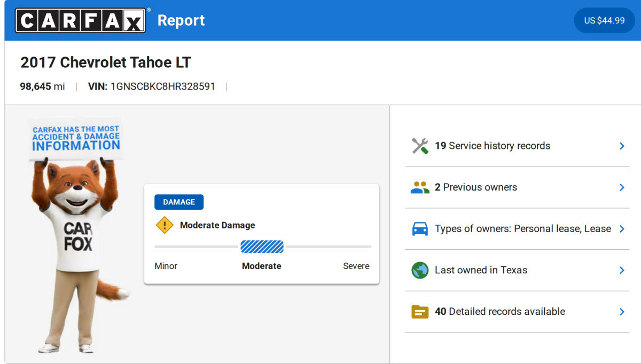Click the yellow folder detailed records icon
This screenshot has width=641, height=364.
[420, 312]
